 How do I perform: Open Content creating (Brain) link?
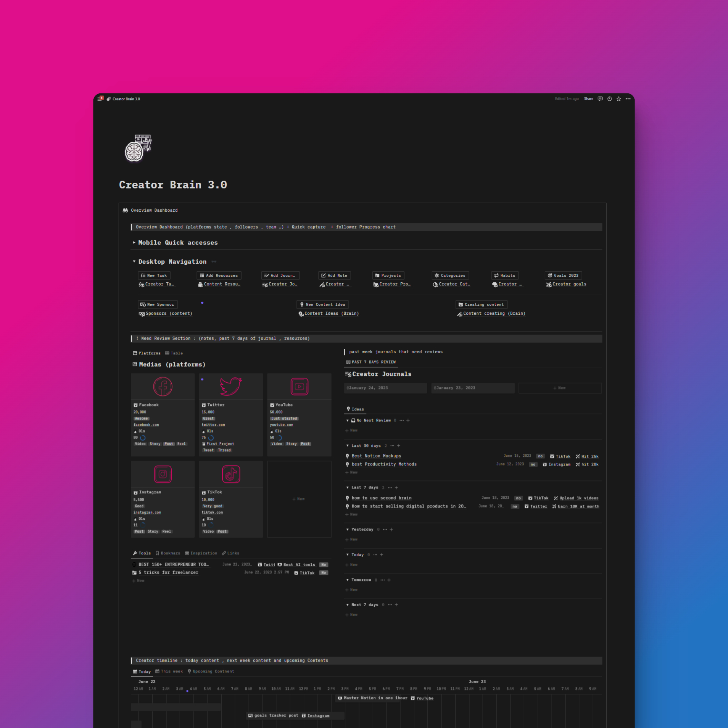point(491,314)
